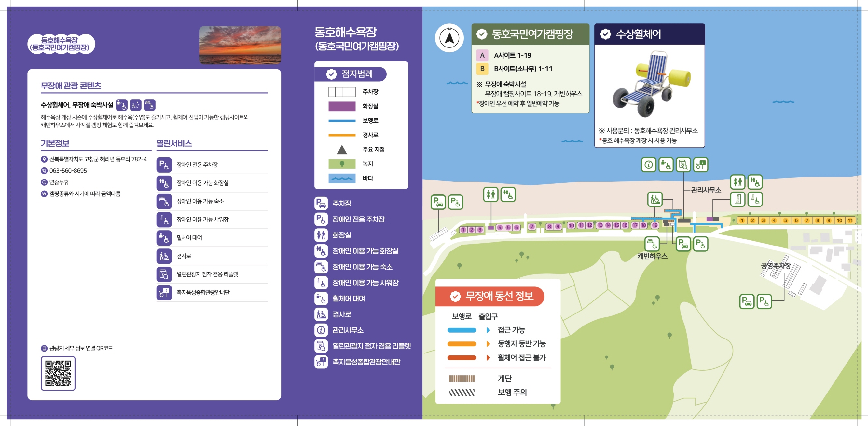Click the braille leaflet icon above 관리사무소 on map
This screenshot has width=868, height=426.
coord(683,165)
